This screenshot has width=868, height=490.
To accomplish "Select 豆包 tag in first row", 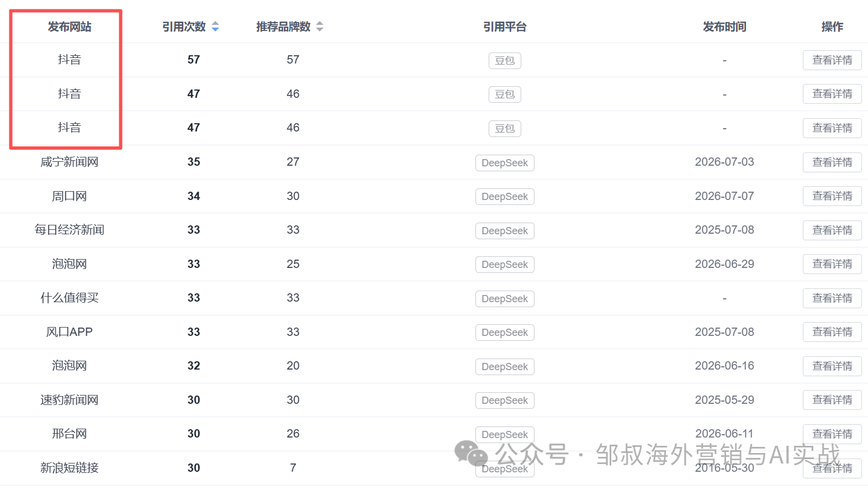I will click(505, 61).
